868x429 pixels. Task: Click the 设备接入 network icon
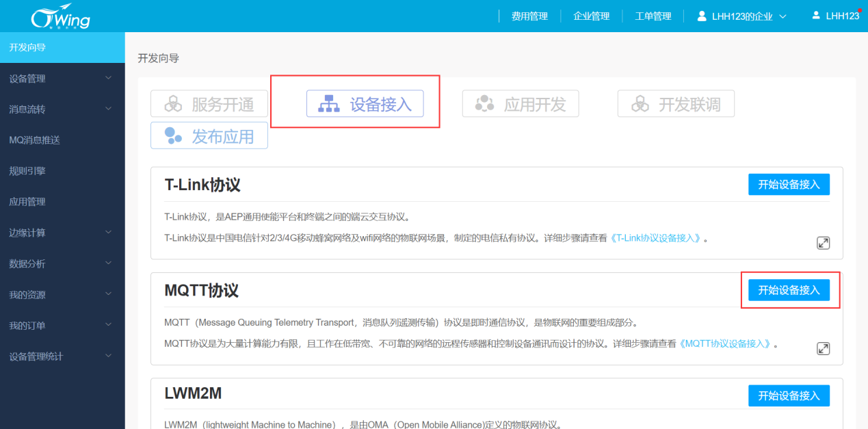click(329, 104)
